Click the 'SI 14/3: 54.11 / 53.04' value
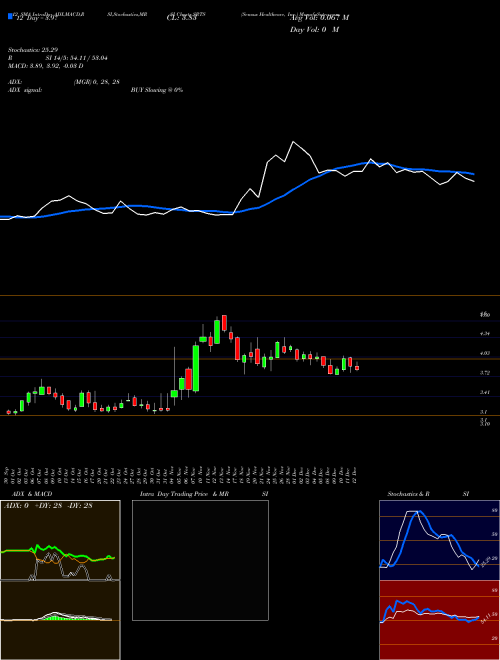The width and height of the screenshot is (500, 660). [77, 58]
